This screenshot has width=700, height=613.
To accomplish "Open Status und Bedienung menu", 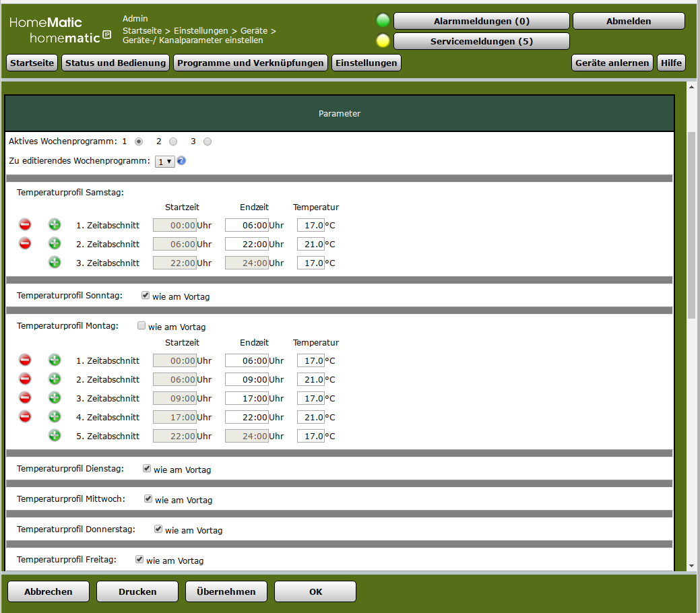I will 116,63.
